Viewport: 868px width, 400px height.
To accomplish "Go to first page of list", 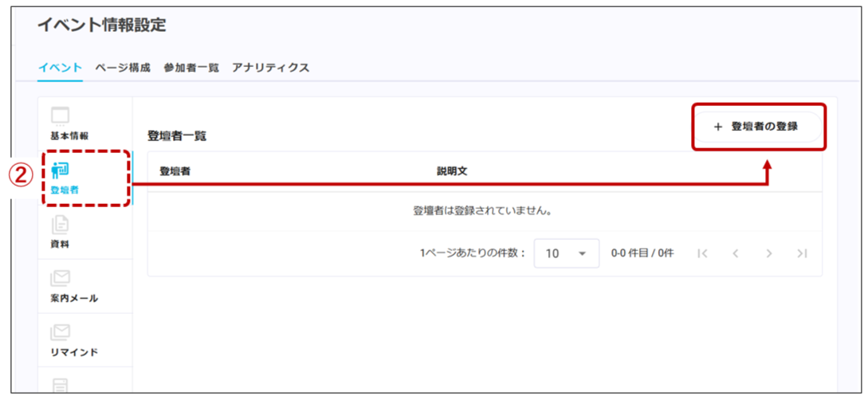I will pos(702,253).
